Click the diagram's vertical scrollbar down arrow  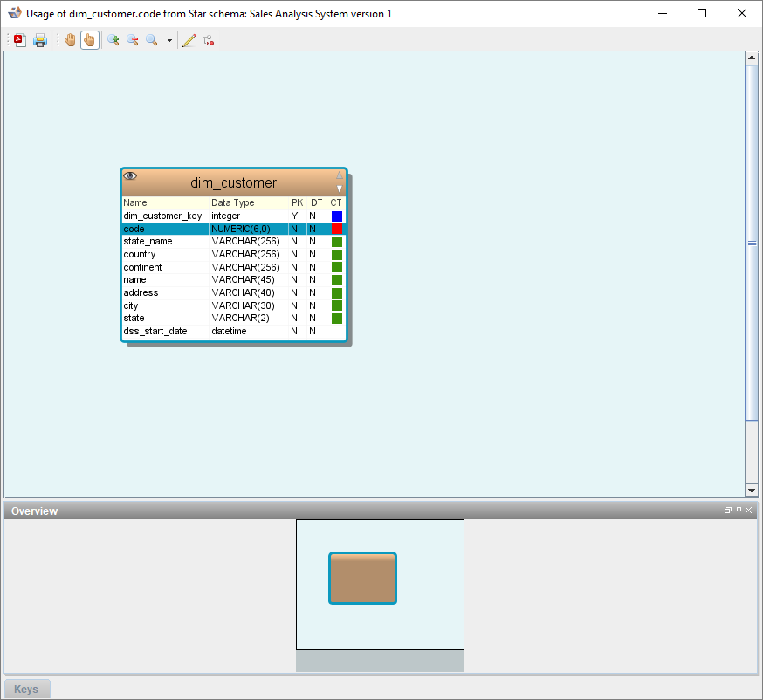pyautogui.click(x=751, y=491)
